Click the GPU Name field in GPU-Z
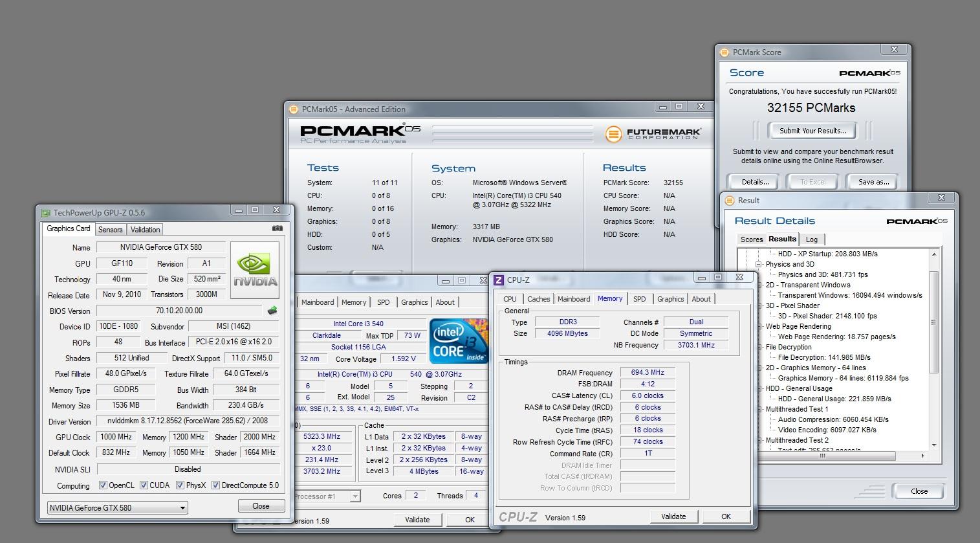This screenshot has width=980, height=543. [160, 247]
